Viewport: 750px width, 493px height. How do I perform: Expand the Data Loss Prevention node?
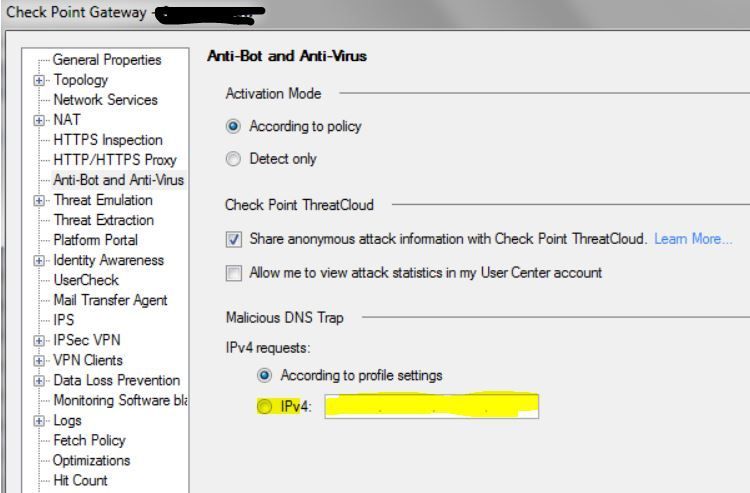40,380
